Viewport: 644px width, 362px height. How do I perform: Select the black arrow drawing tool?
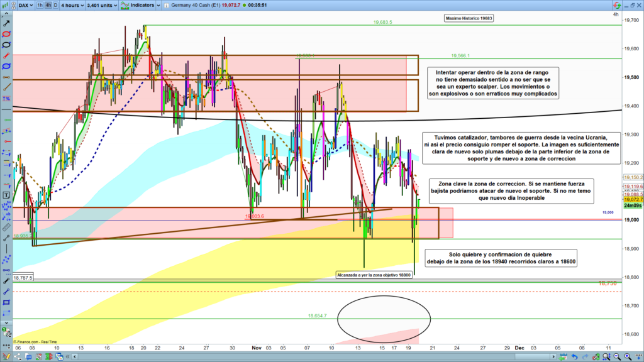coord(6,23)
